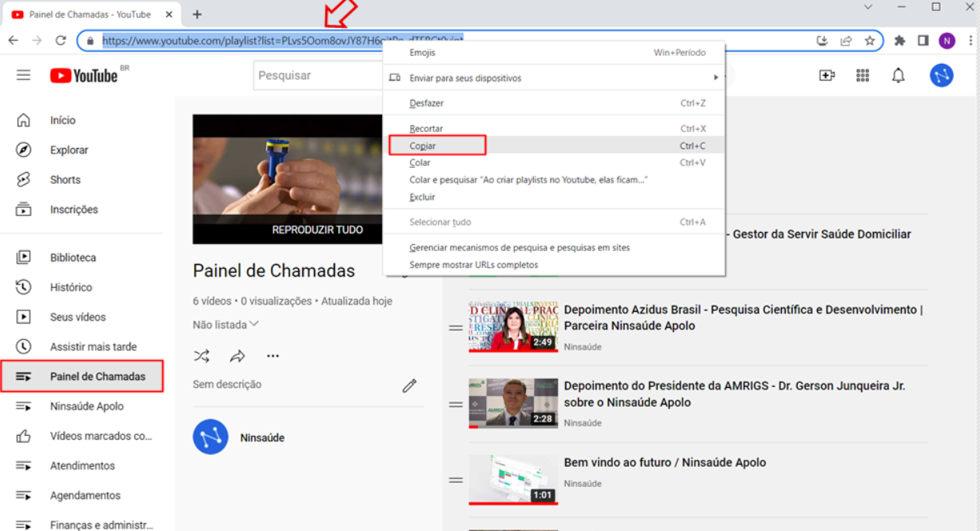Click the Chrome extensions puzzle icon

point(900,40)
